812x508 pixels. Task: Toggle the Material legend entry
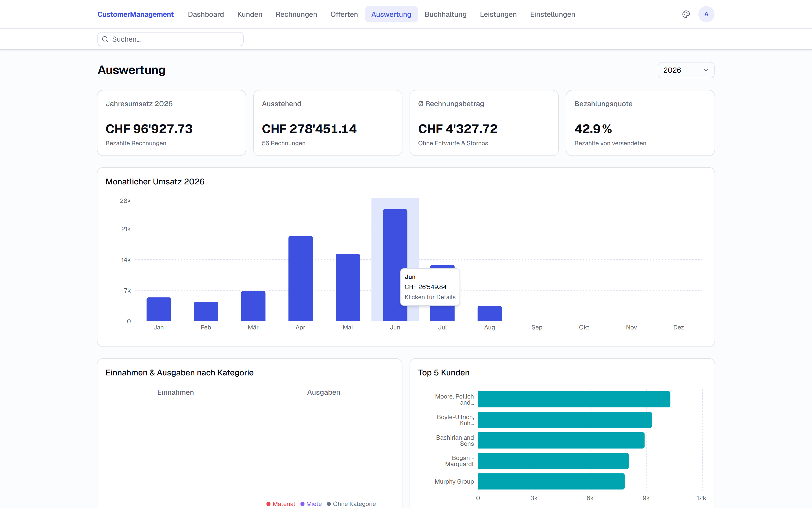(280, 504)
